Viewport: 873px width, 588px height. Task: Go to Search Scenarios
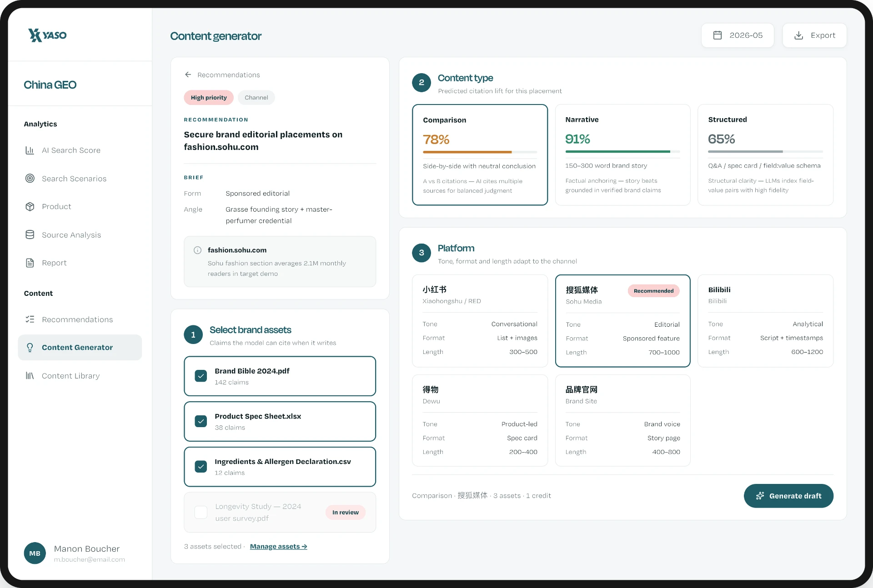tap(80, 179)
